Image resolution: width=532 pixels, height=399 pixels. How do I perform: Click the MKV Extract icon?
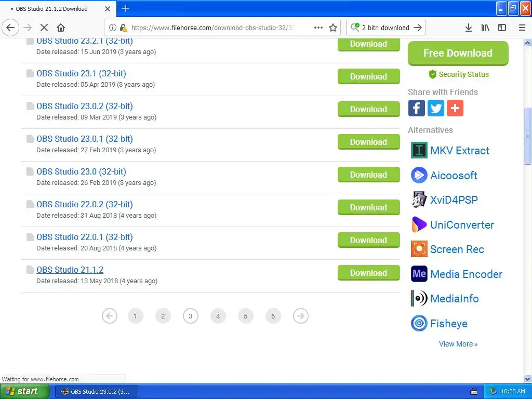tap(419, 150)
